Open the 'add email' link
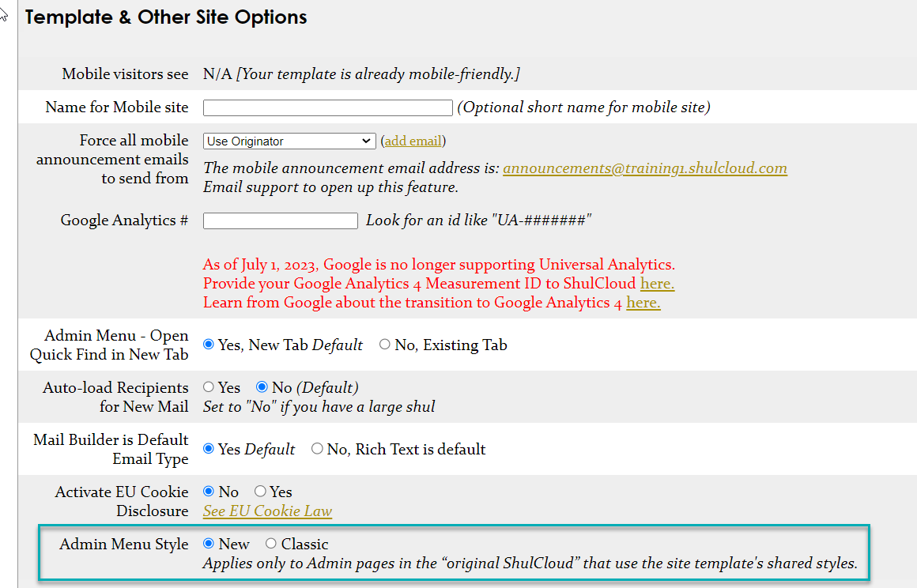This screenshot has width=917, height=588. coord(413,141)
